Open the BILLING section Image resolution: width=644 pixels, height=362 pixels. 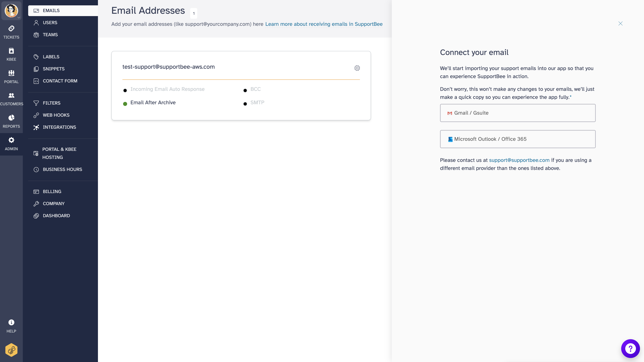click(52, 191)
